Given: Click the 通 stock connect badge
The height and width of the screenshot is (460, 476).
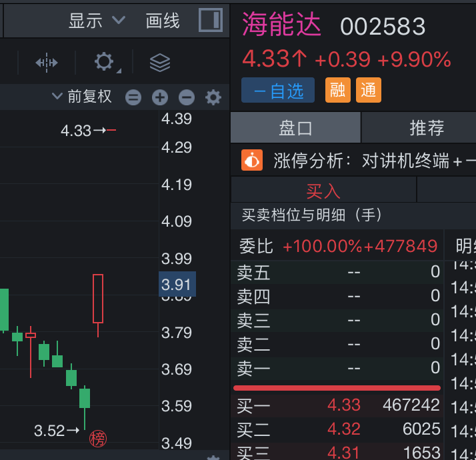Looking at the screenshot, I should click(x=369, y=91).
